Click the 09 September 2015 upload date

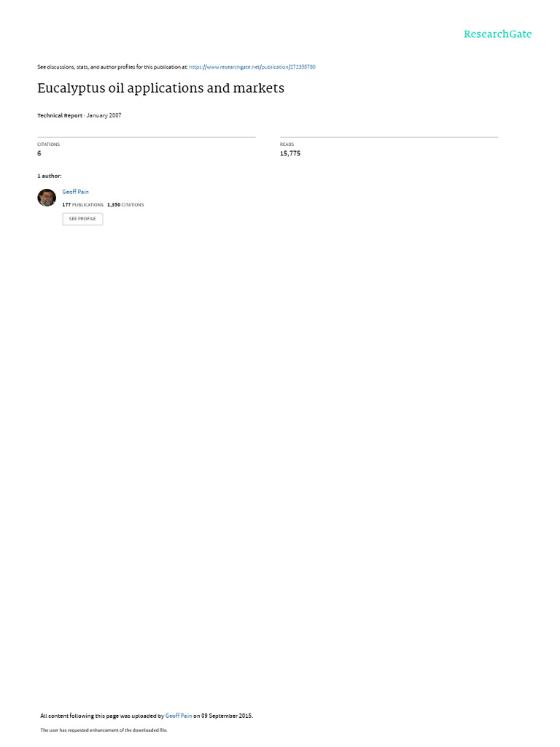(227, 716)
